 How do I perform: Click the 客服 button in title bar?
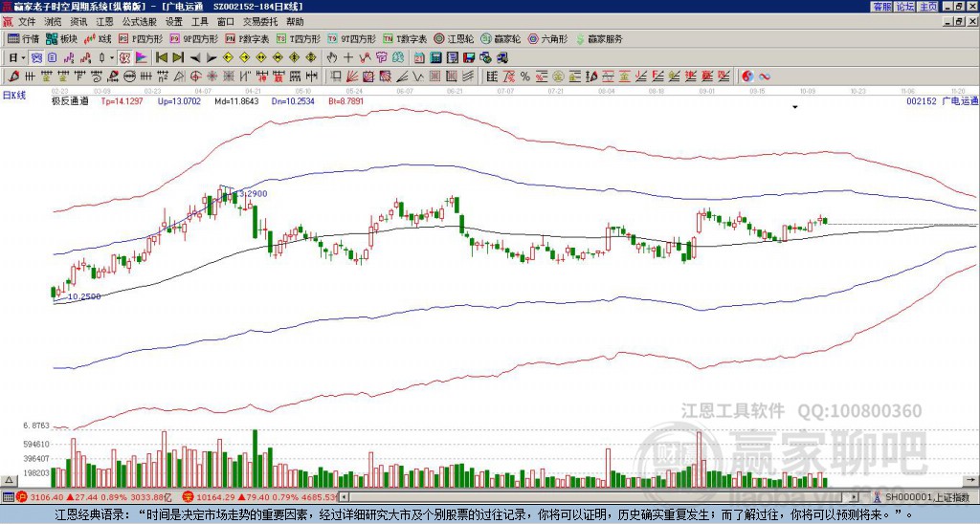[881, 7]
